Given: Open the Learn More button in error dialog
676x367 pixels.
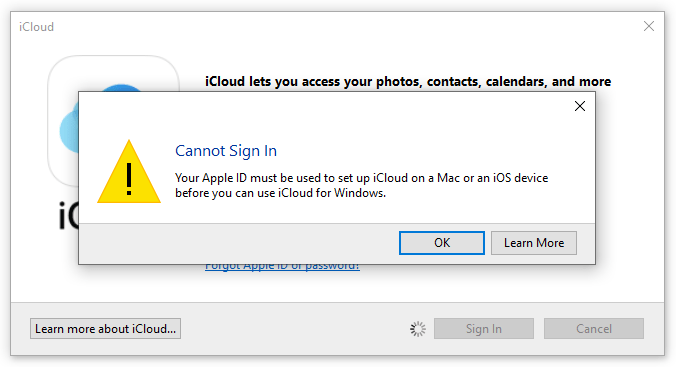Looking at the screenshot, I should pos(534,243).
